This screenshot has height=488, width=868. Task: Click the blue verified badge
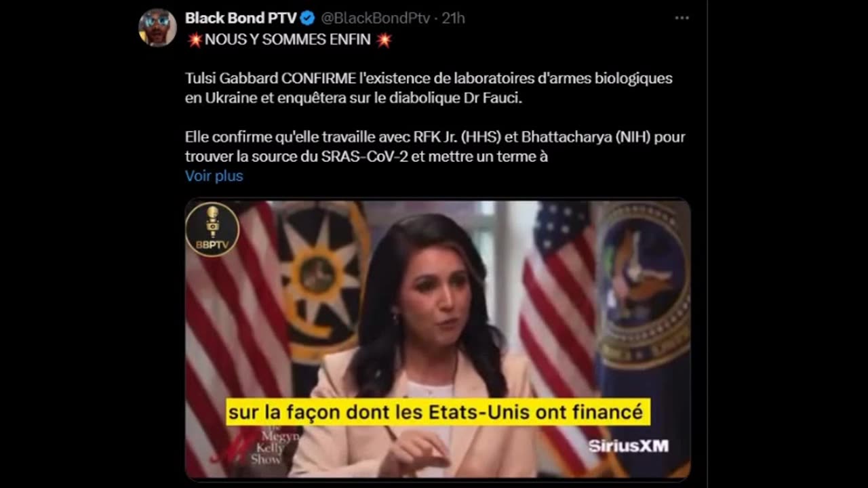coord(307,18)
